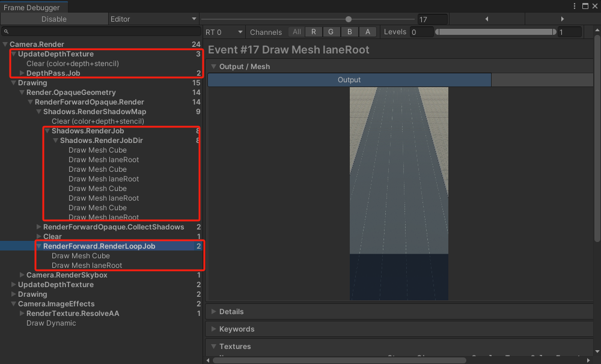Select the Draw Dynamic event row
Viewport: 601px width, 364px height.
tap(101, 323)
